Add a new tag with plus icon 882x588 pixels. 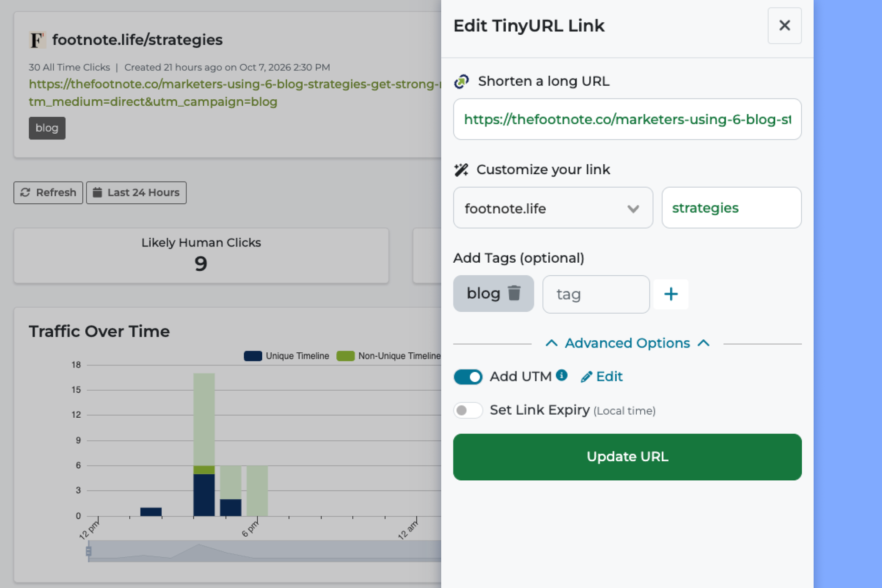coord(671,294)
